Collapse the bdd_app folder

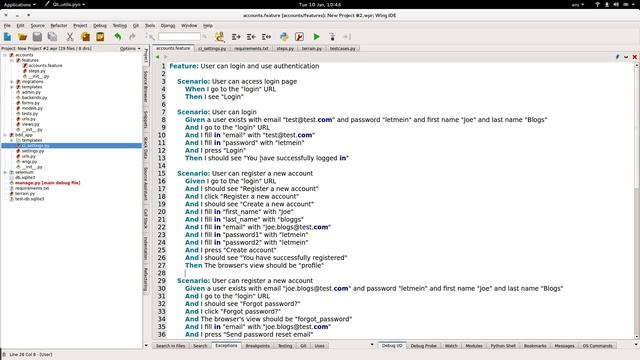click(5, 135)
